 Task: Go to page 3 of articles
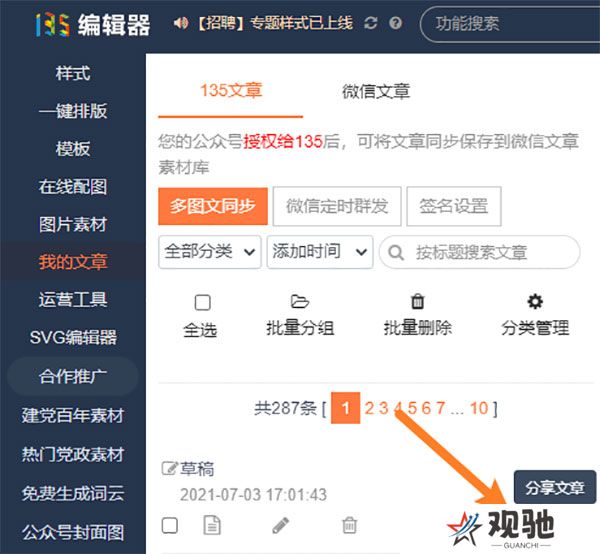pos(383,408)
